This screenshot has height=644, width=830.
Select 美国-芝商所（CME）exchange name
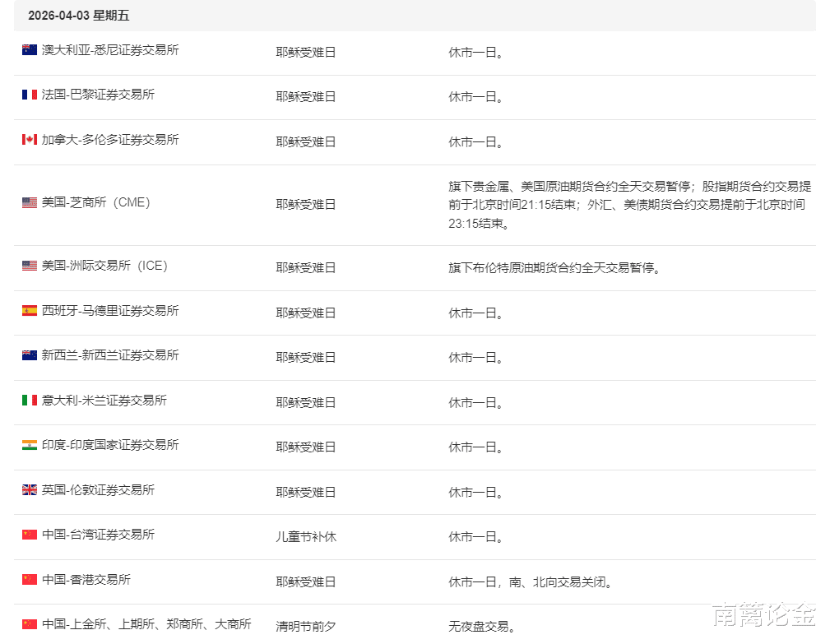click(95, 202)
